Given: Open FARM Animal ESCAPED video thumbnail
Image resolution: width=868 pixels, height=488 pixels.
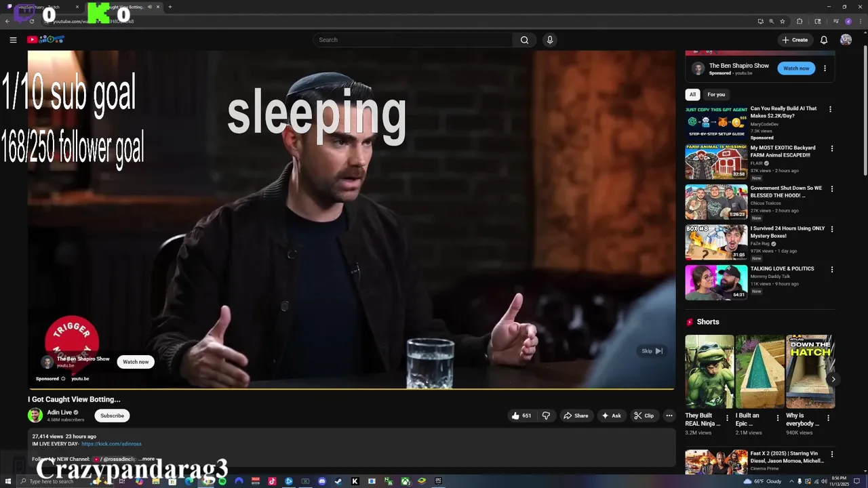Looking at the screenshot, I should click(716, 161).
